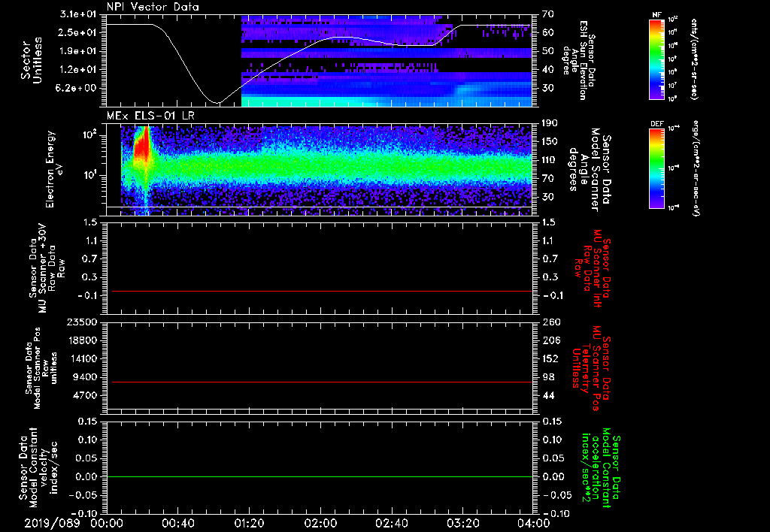Click the "00:40" time tick label
The height and width of the screenshot is (532, 770).
[177, 523]
